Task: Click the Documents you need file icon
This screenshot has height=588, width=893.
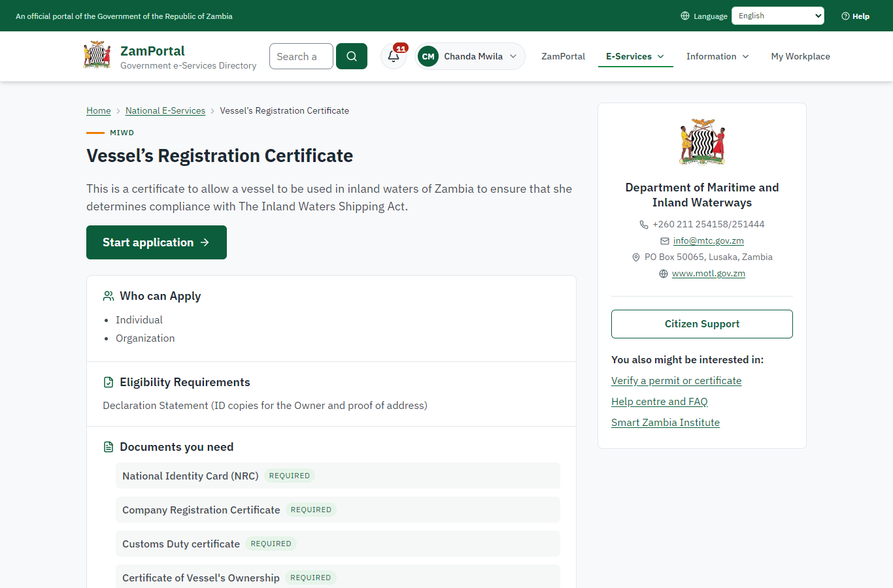Action: click(109, 447)
